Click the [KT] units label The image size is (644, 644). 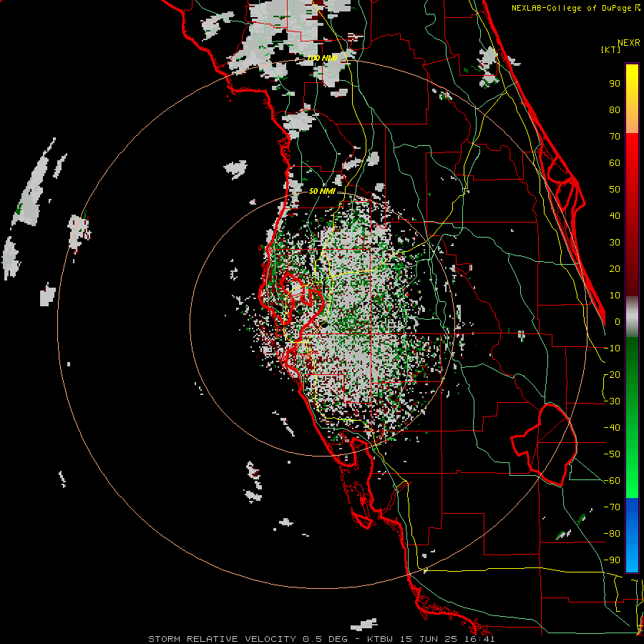tap(610, 49)
